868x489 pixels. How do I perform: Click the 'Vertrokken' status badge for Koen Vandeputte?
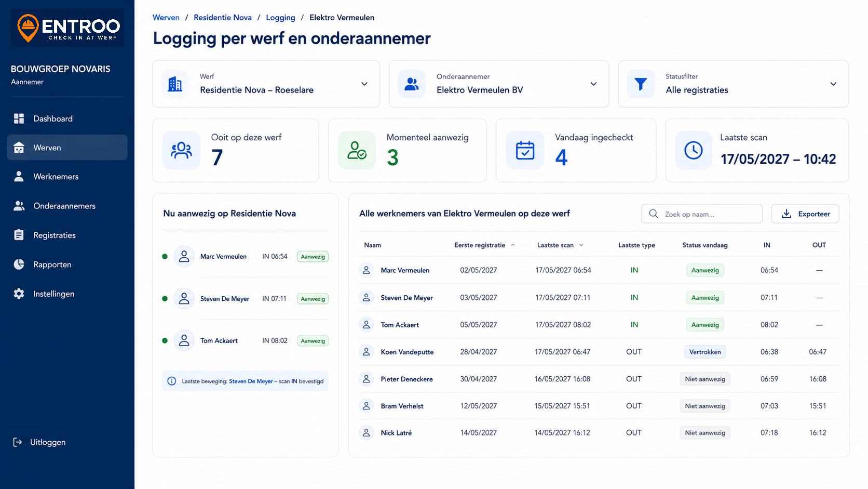pyautogui.click(x=705, y=352)
